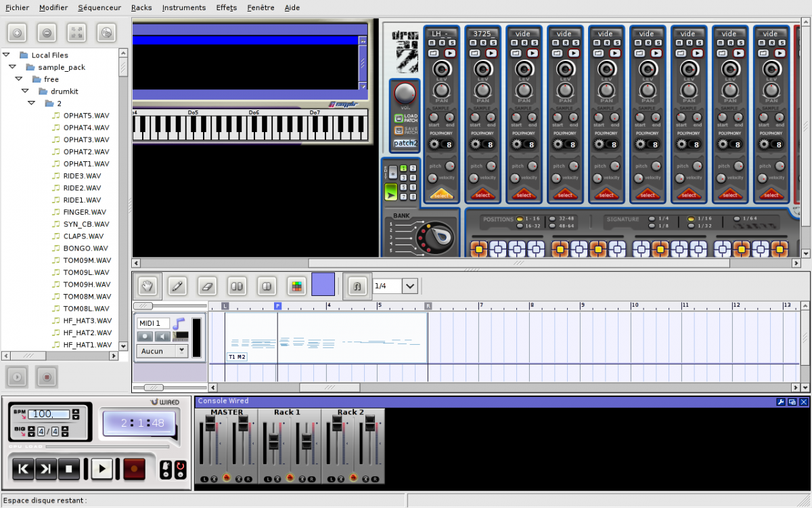Open the Instruments menu
812x508 pixels.
pyautogui.click(x=184, y=7)
